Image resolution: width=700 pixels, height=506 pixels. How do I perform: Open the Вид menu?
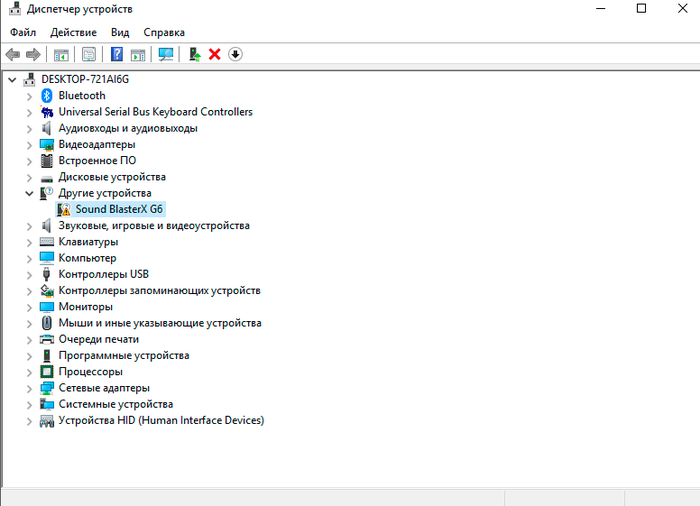(x=120, y=32)
